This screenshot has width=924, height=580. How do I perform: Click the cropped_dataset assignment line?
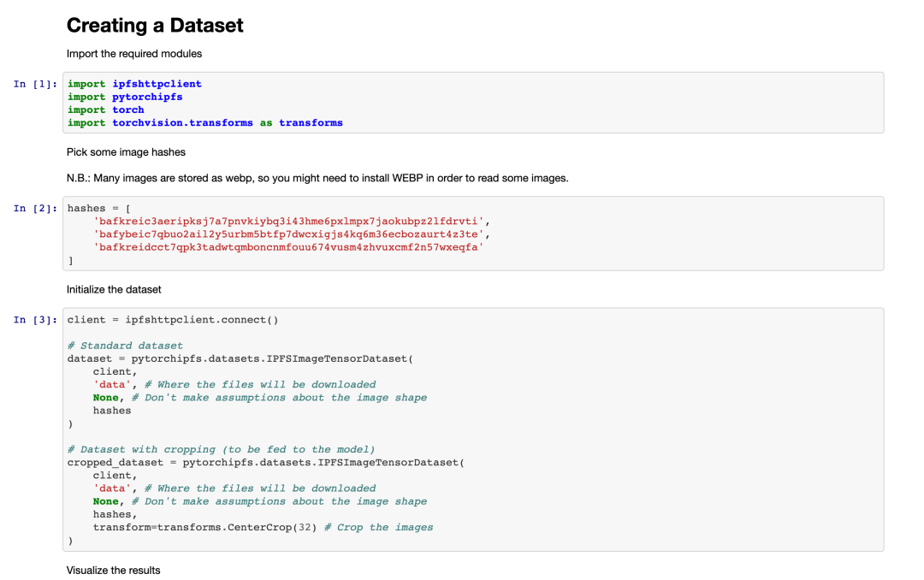click(x=266, y=463)
